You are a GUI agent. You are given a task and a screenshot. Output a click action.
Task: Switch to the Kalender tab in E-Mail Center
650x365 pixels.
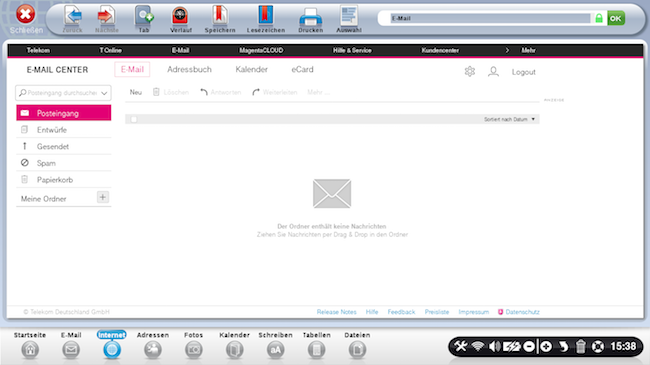252,69
